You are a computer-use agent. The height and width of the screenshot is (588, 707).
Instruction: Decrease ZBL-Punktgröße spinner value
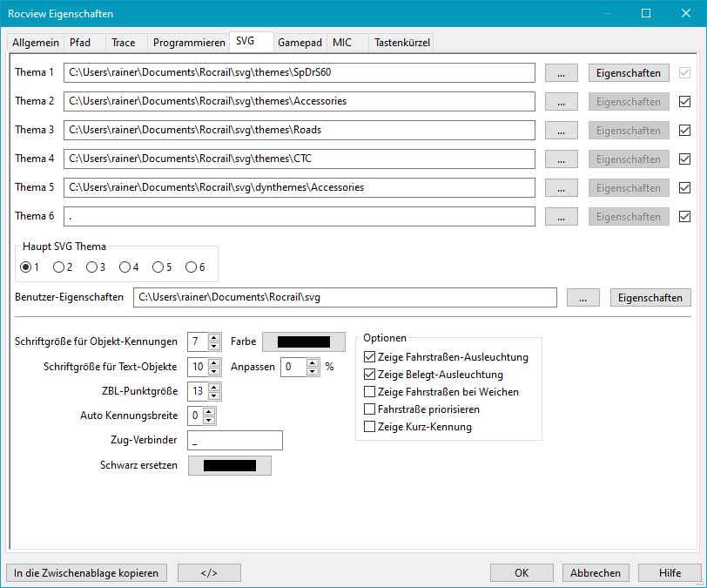(x=214, y=395)
